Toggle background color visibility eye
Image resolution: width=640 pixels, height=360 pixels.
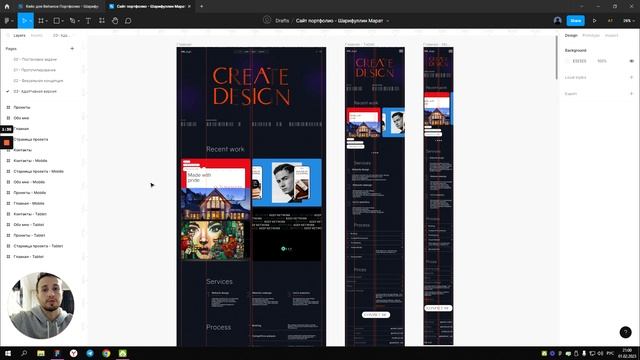tap(631, 61)
